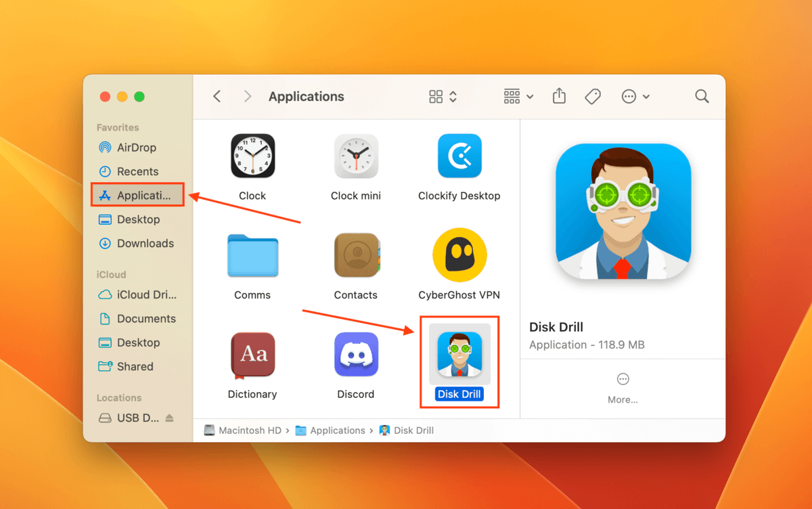
Task: Click the CyberGhost VPN label
Action: [459, 295]
